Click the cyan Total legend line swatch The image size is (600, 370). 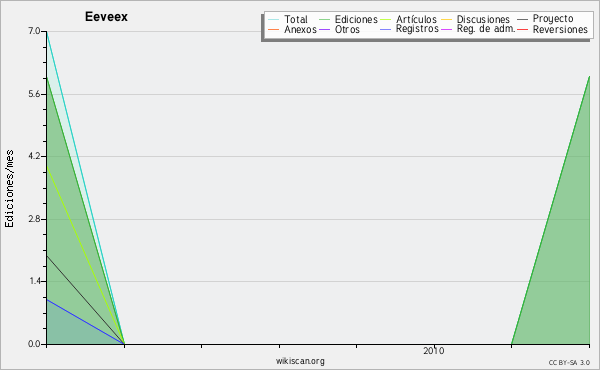click(x=274, y=19)
